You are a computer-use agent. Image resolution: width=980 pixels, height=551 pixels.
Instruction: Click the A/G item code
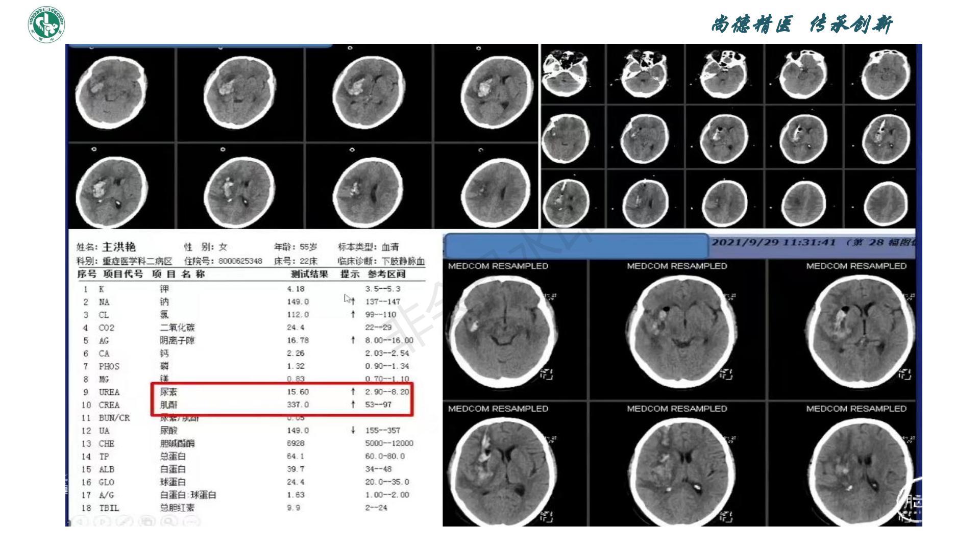106,495
